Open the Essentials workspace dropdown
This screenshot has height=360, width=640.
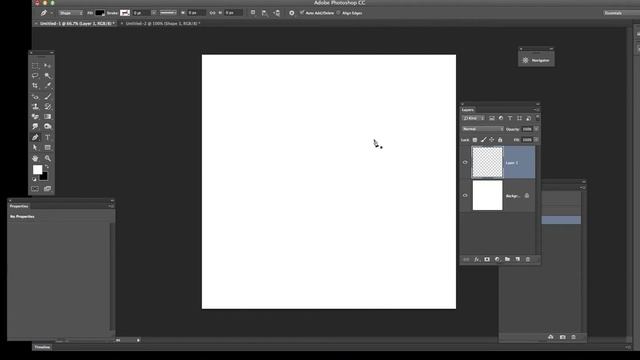620,13
